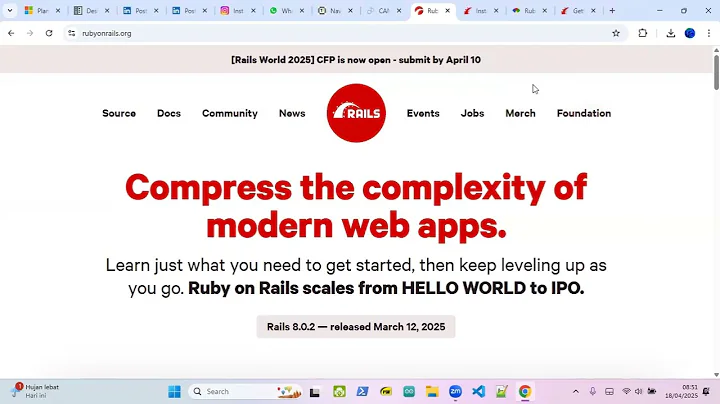Visit the Events page

tap(423, 113)
